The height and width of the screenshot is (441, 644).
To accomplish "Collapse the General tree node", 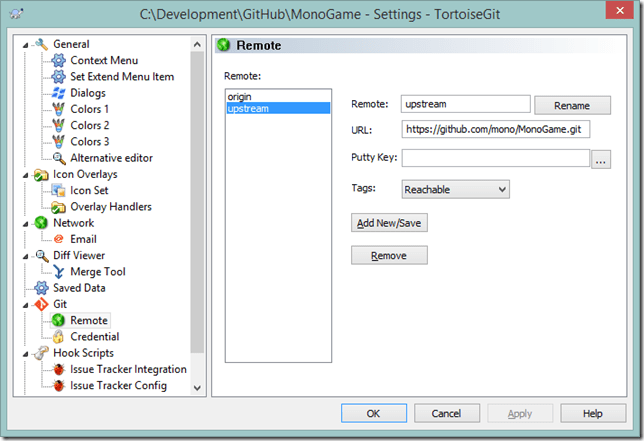I will pos(25,45).
